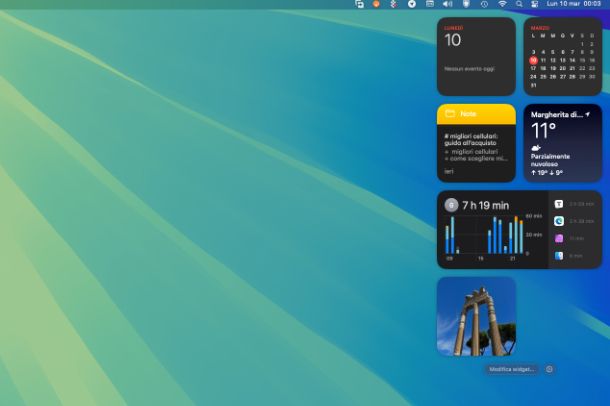Open Spotlight search magnifier icon
Image resolution: width=610 pixels, height=406 pixels.
[x=519, y=4]
